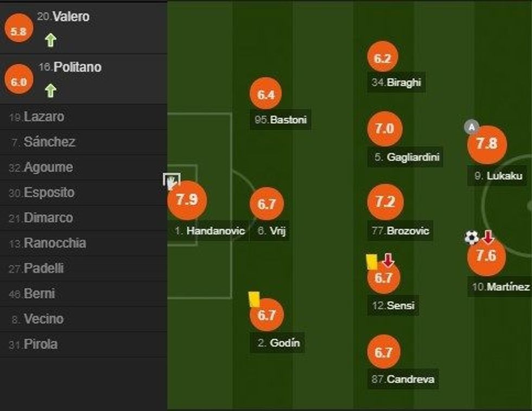Click Godín's yellow card icon
This screenshot has height=411, width=532.
(254, 299)
